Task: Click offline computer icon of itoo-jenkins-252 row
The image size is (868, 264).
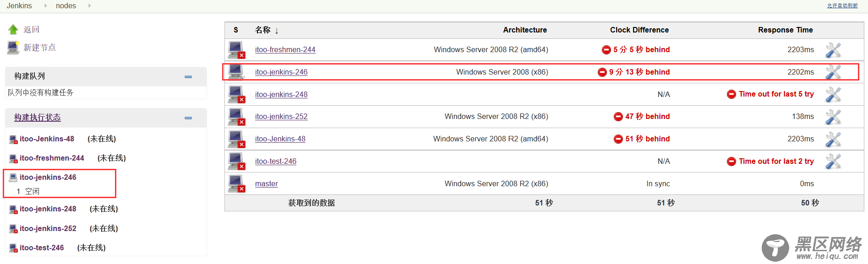Action: coord(237,117)
